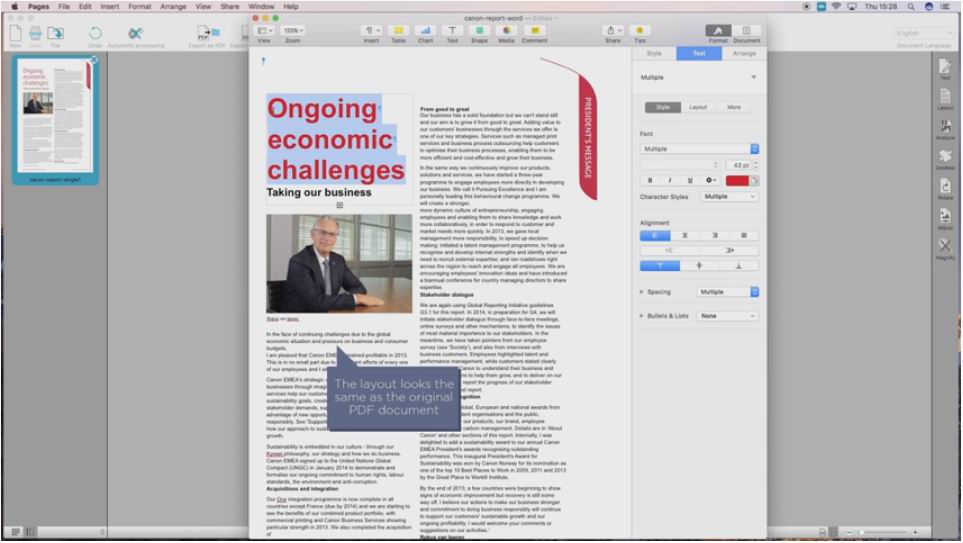Click the Deskew tool in the background window's right sidebar

(x=945, y=158)
